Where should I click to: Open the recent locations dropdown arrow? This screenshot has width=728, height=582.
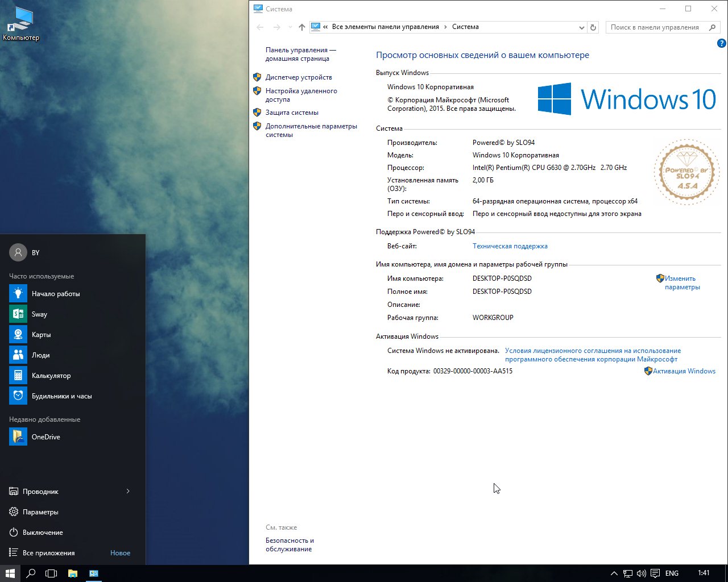(x=290, y=27)
